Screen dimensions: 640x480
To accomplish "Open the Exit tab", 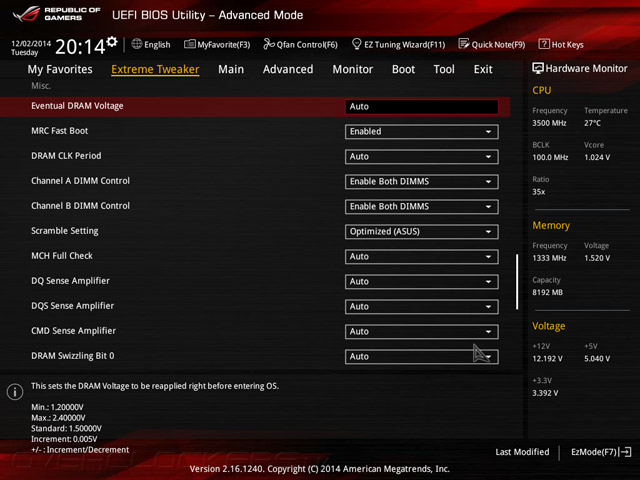I will pos(483,69).
